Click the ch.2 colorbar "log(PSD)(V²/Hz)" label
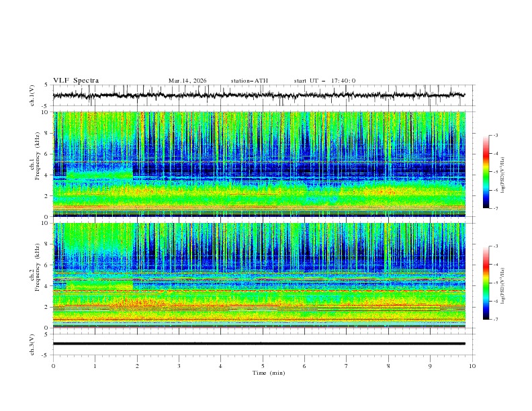532x411 pixels. [502, 285]
